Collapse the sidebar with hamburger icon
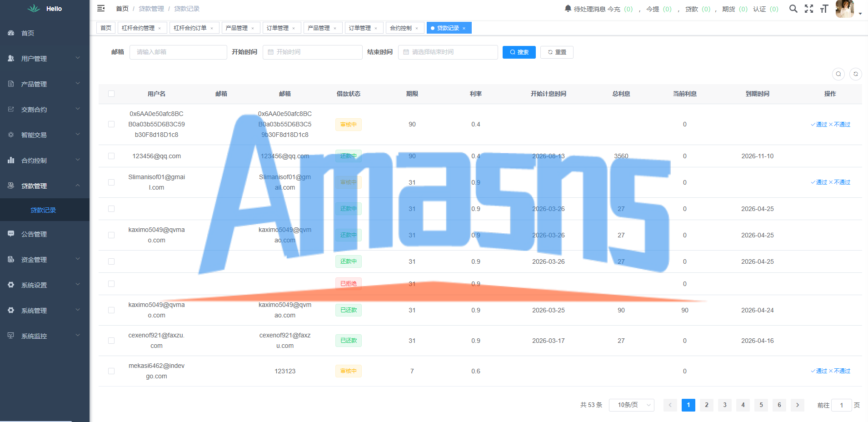868x422 pixels. [x=101, y=8]
